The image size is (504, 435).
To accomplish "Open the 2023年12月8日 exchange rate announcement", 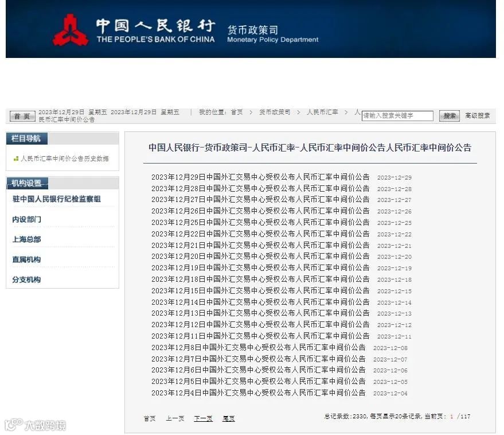I will 259,348.
